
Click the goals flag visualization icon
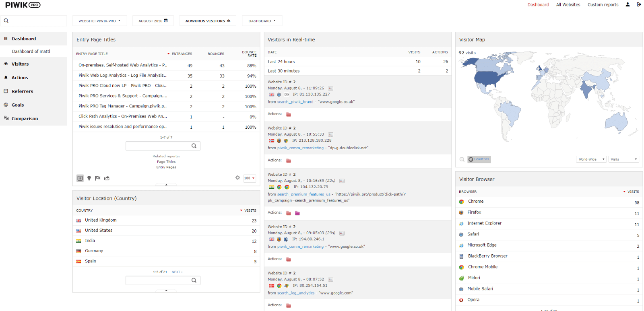coord(98,178)
